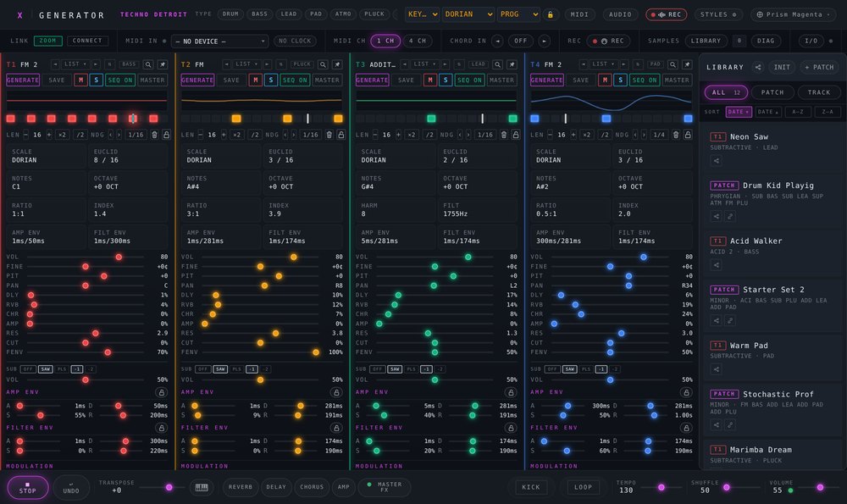The image size is (847, 504).
Task: Click the link icon under Drum Kid Playig
Action: pos(730,217)
